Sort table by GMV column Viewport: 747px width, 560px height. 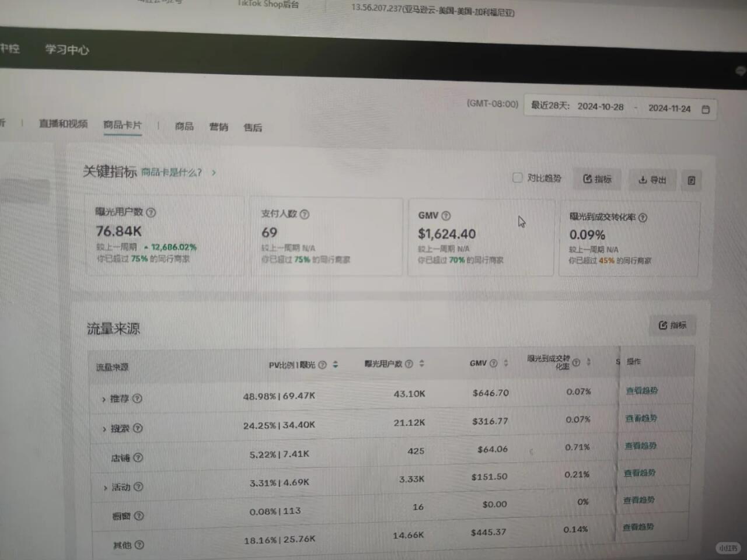pos(506,363)
